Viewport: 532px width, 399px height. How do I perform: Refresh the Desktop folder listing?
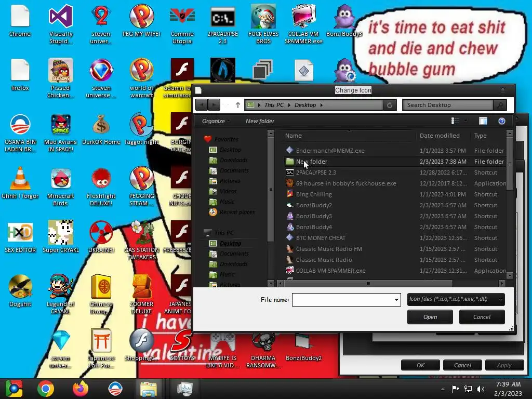pos(390,105)
